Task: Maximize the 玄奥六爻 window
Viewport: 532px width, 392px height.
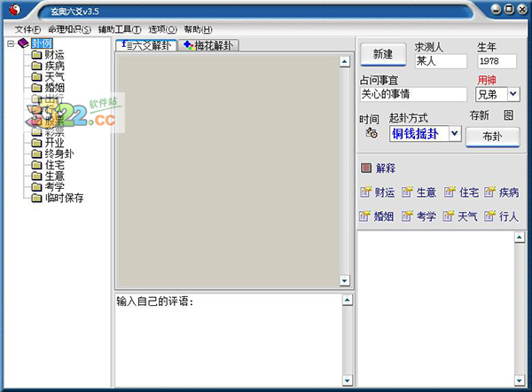Action: coord(509,10)
